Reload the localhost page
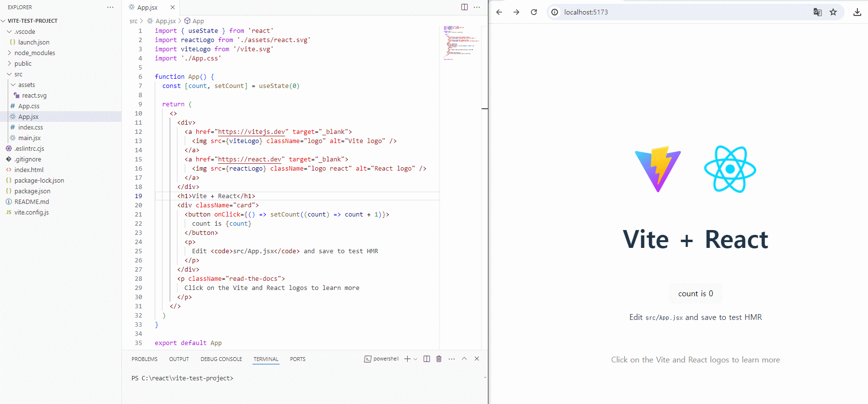868x404 pixels. pyautogui.click(x=534, y=12)
